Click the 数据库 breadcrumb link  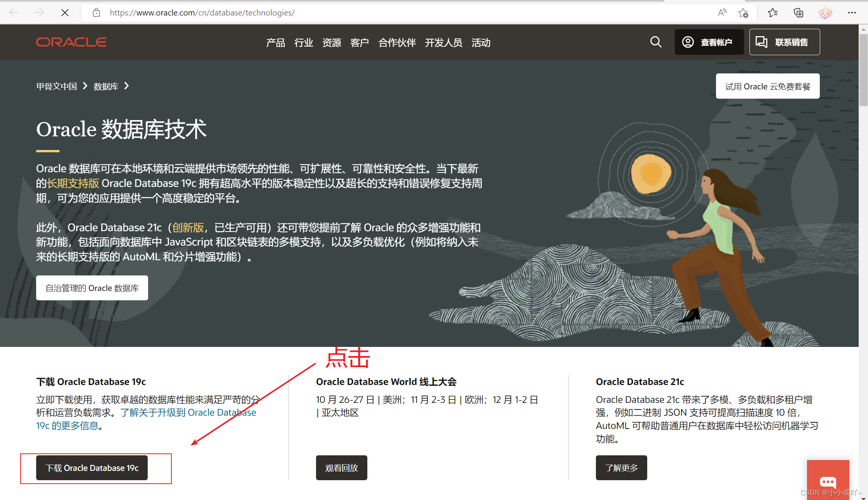click(x=106, y=86)
